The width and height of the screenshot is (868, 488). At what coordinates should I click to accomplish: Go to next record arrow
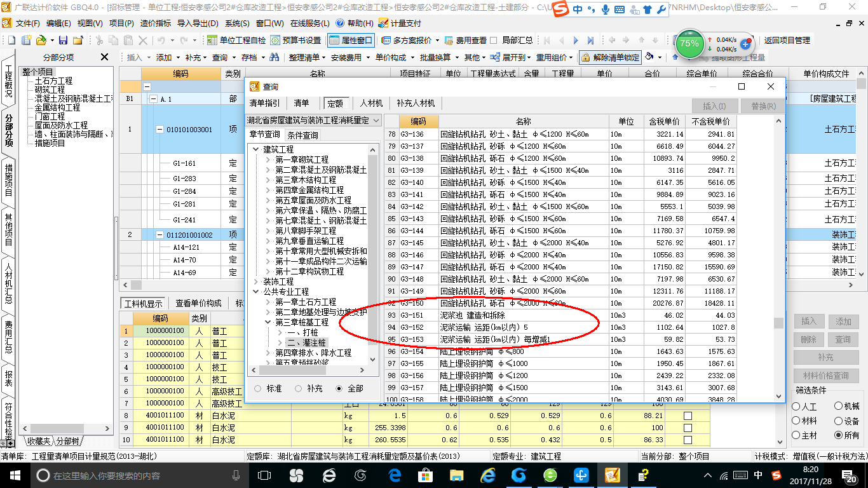point(576,40)
